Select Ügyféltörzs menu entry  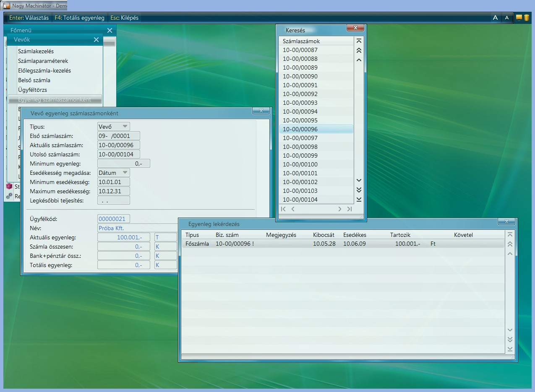33,90
